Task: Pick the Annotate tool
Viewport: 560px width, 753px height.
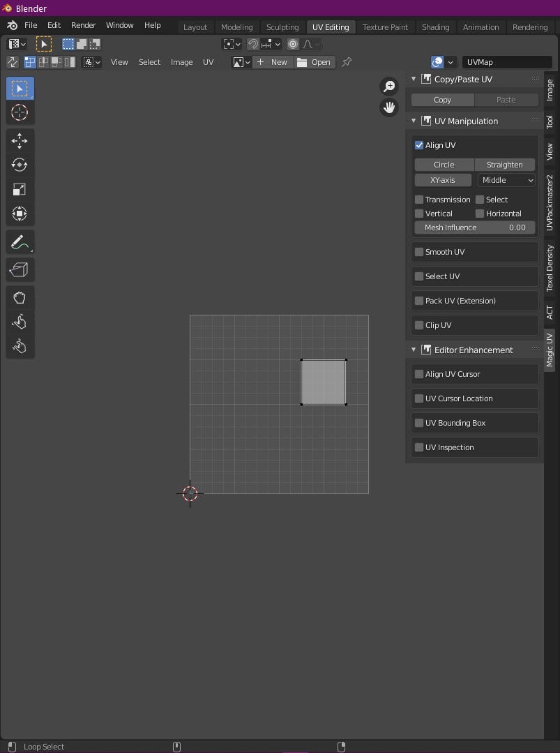Action: click(20, 241)
